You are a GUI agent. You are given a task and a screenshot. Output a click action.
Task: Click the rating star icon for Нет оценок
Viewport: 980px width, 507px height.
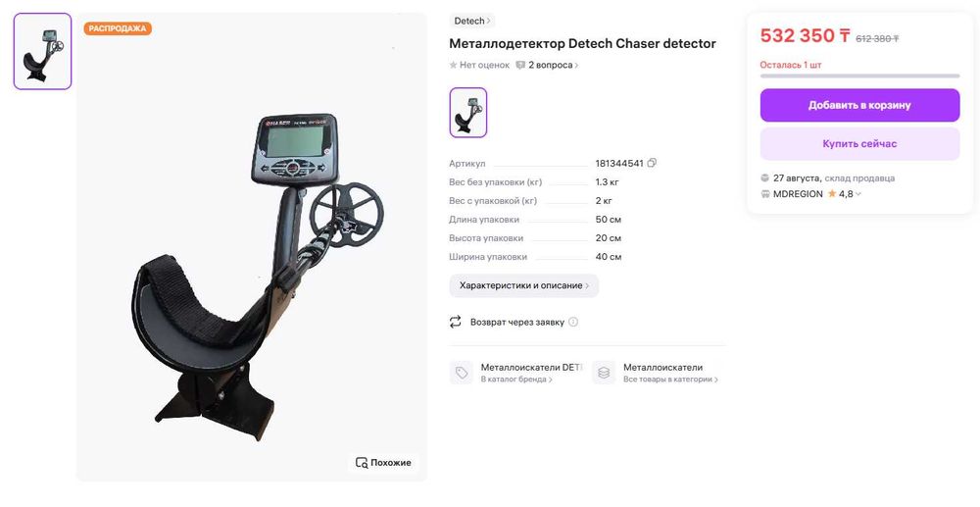coord(453,65)
